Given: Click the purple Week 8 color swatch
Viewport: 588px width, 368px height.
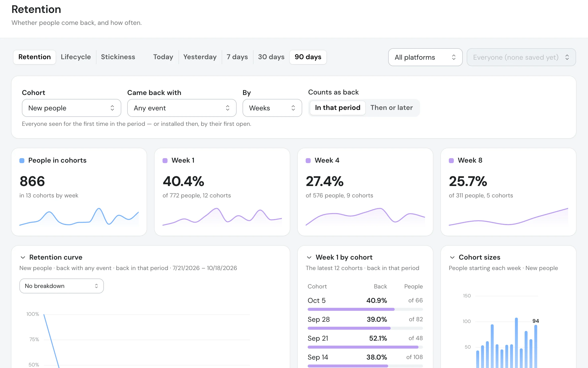Looking at the screenshot, I should pos(451,161).
